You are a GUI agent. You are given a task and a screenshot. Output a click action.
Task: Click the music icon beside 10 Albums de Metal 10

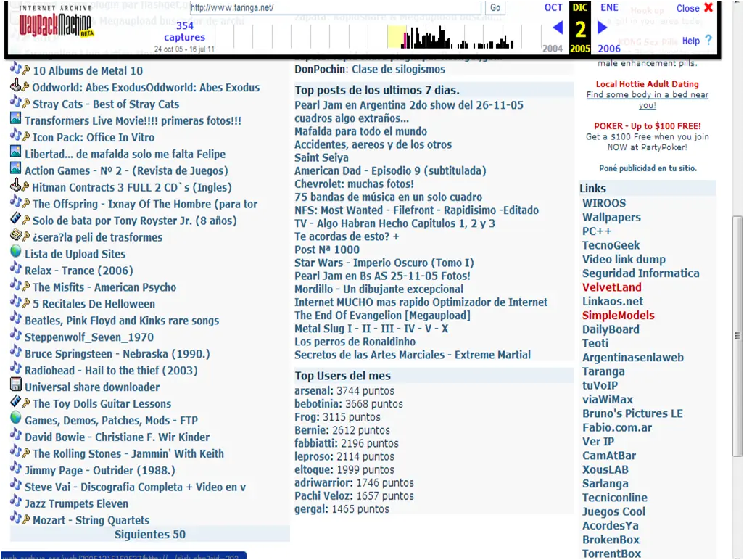pos(16,69)
